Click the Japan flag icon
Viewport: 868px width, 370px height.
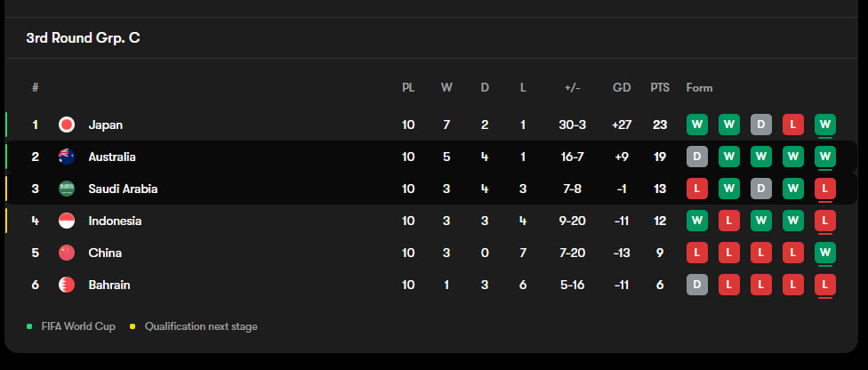point(67,125)
